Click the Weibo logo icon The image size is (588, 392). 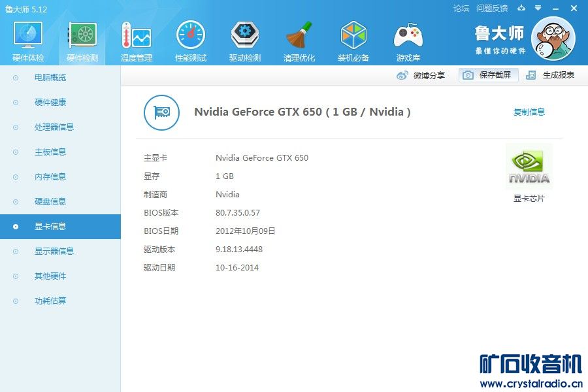pyautogui.click(x=402, y=75)
